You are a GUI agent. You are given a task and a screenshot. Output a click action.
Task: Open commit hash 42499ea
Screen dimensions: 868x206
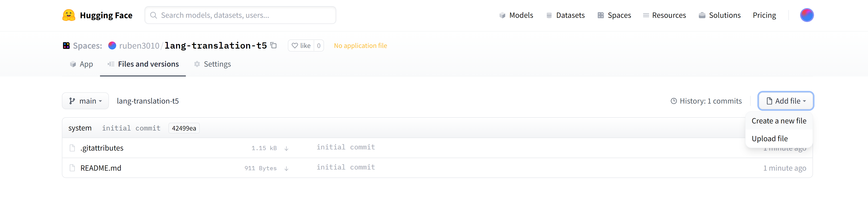[x=184, y=128]
